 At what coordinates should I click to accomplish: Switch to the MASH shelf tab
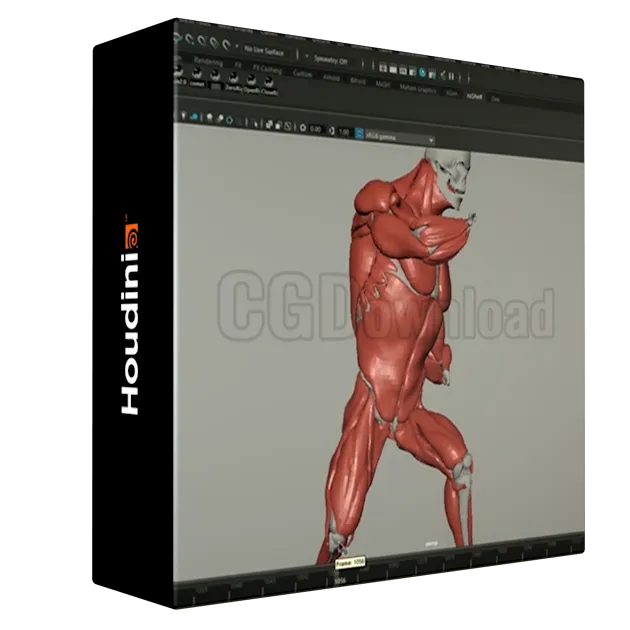(x=382, y=84)
